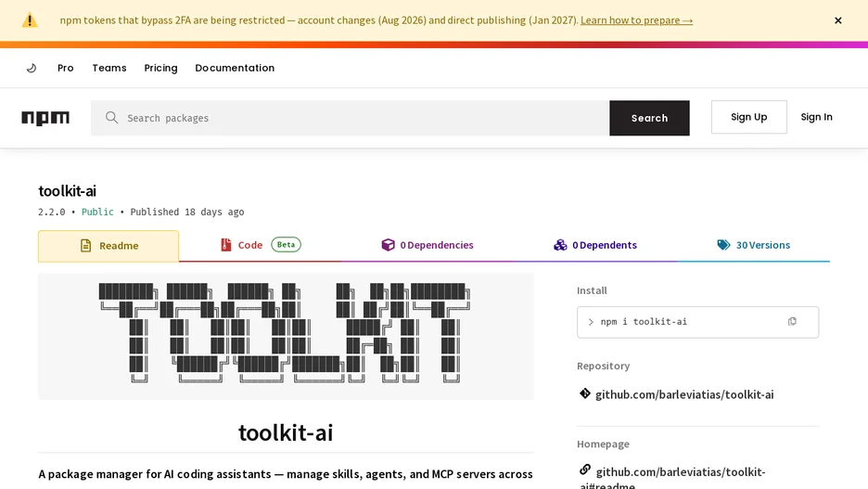Open the homepage link to toolkit-ai#readme
868x489 pixels.
click(672, 478)
